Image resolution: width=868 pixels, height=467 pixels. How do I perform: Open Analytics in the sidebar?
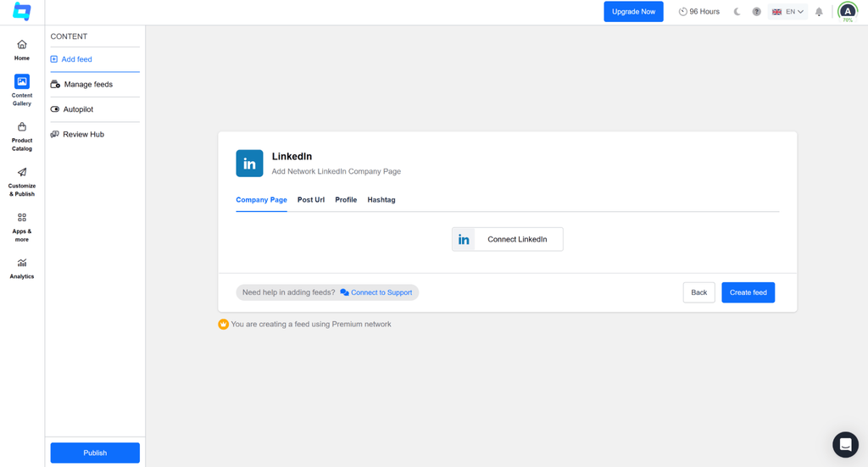(x=21, y=269)
